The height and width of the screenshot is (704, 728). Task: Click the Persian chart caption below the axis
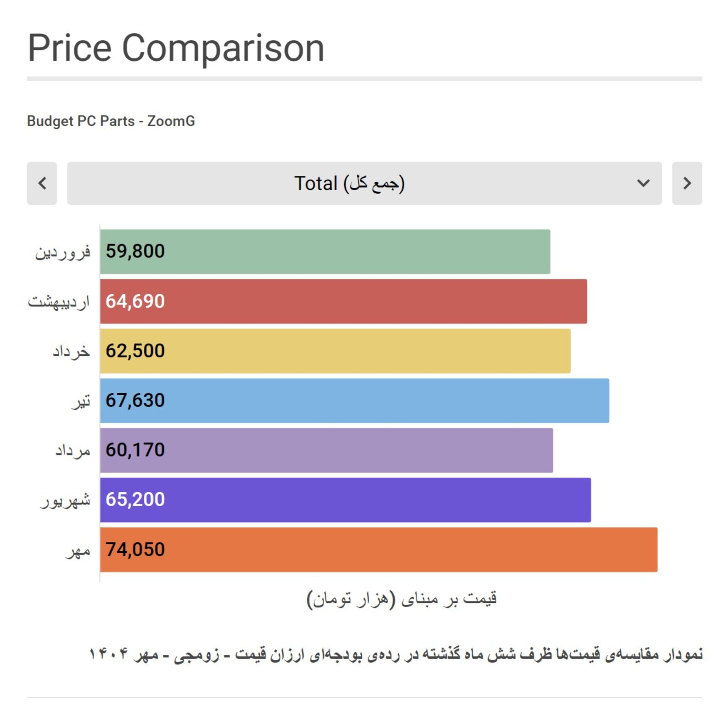(395, 654)
